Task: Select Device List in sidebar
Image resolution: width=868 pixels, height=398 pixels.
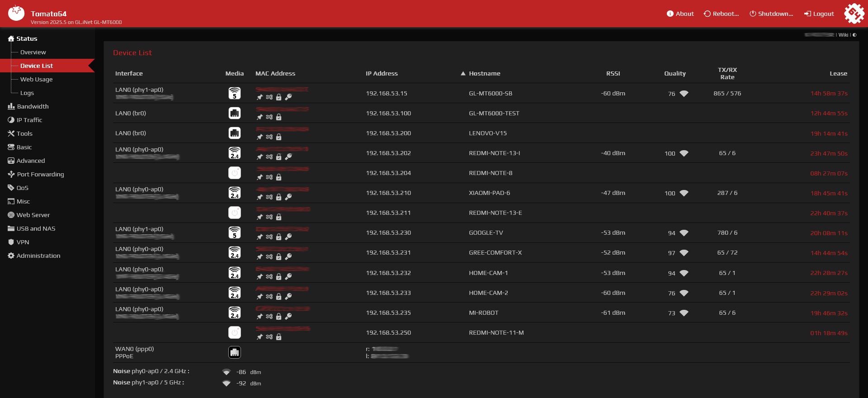Action: 37,66
